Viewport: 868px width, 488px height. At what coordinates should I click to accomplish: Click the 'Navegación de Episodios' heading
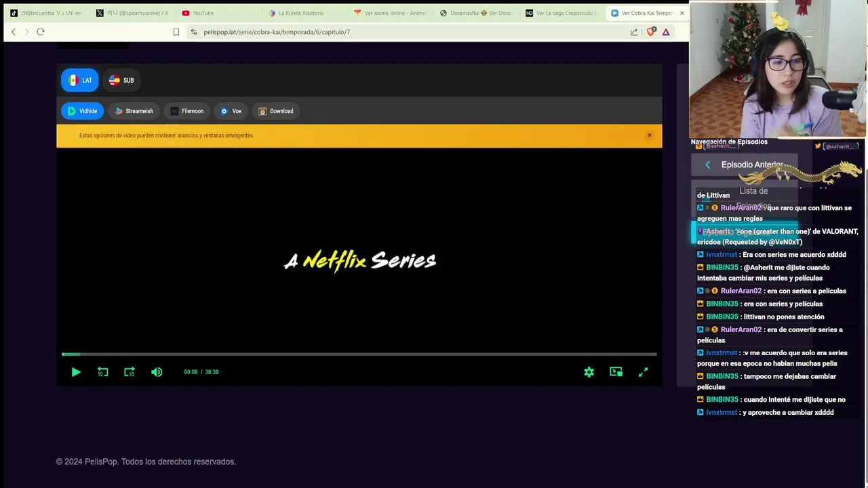click(729, 142)
